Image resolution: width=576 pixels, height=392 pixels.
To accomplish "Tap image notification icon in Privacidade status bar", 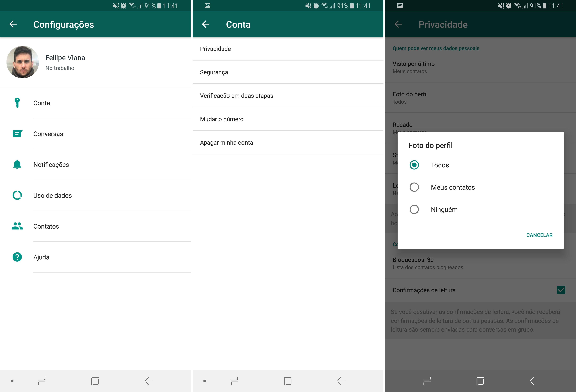I will click(400, 6).
